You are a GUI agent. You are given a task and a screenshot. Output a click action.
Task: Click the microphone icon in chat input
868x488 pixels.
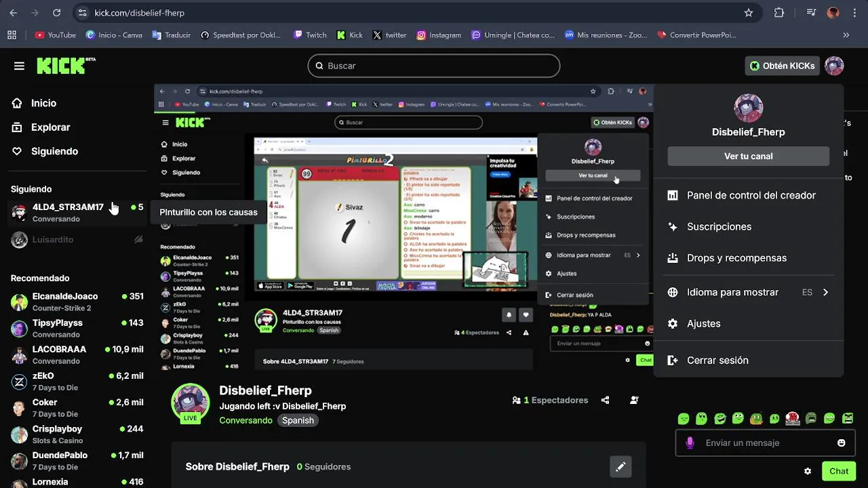(690, 443)
